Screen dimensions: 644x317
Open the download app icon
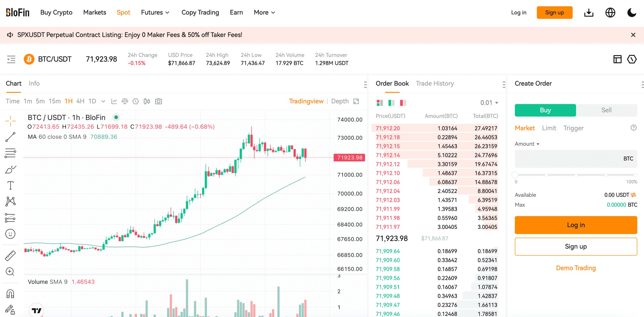tap(589, 13)
